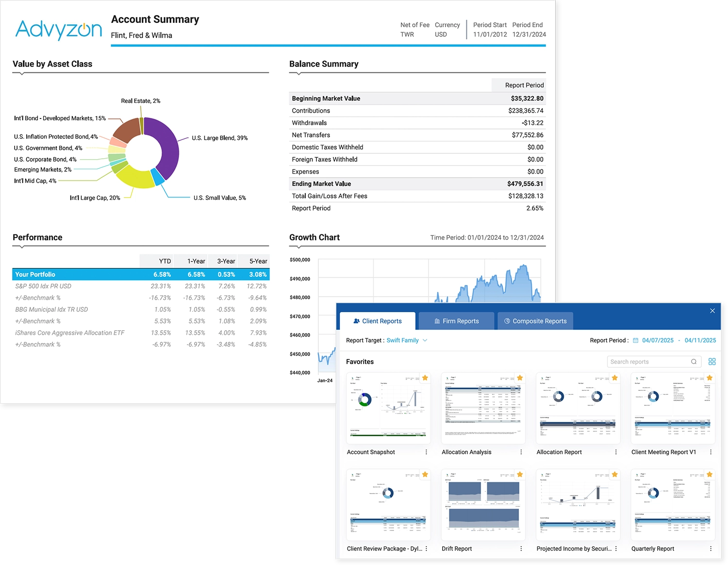Screen dimensions: 728x569
Task: Collapse the Value by Asset Class section
Action: pos(22,74)
